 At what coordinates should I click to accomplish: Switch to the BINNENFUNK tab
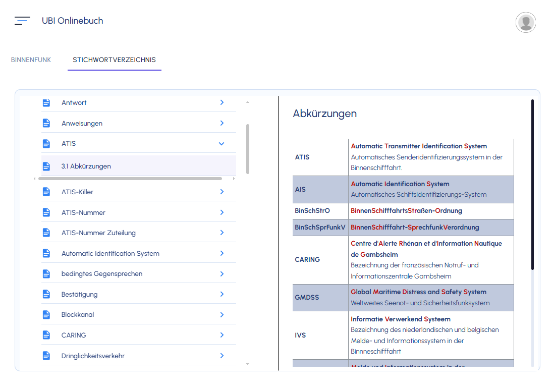[x=31, y=60]
